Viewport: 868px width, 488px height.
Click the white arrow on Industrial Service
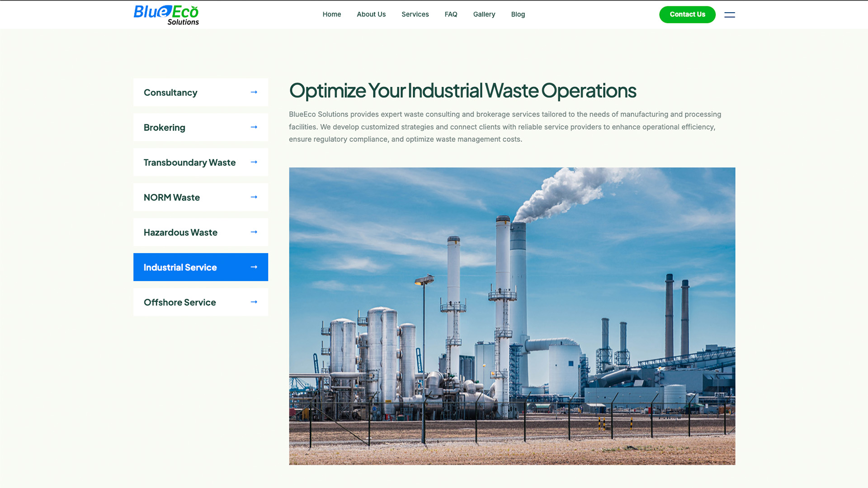click(254, 267)
